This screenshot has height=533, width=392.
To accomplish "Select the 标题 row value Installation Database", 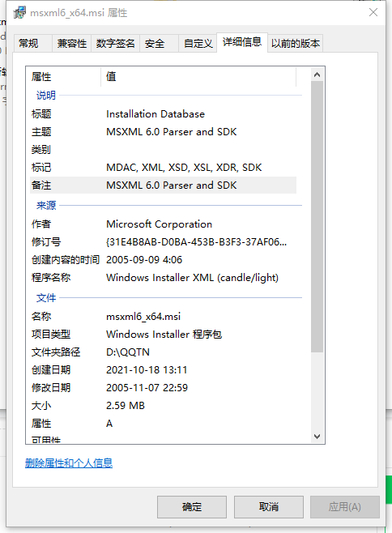I will click(x=156, y=114).
